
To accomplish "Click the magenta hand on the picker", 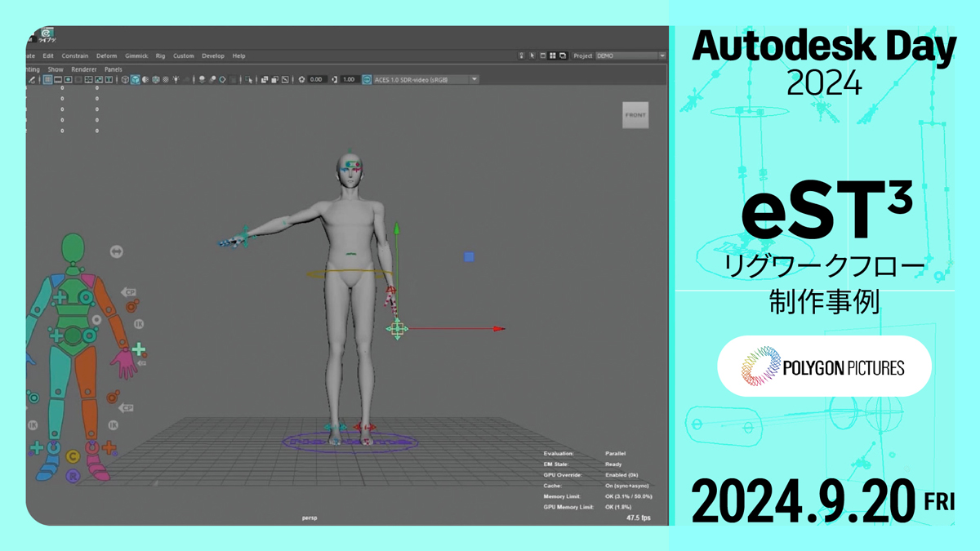I will click(124, 364).
